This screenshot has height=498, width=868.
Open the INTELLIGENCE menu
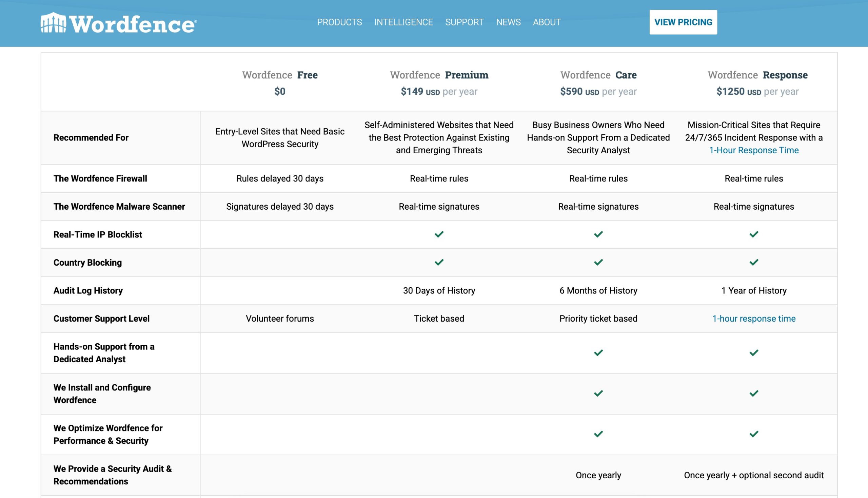point(403,22)
